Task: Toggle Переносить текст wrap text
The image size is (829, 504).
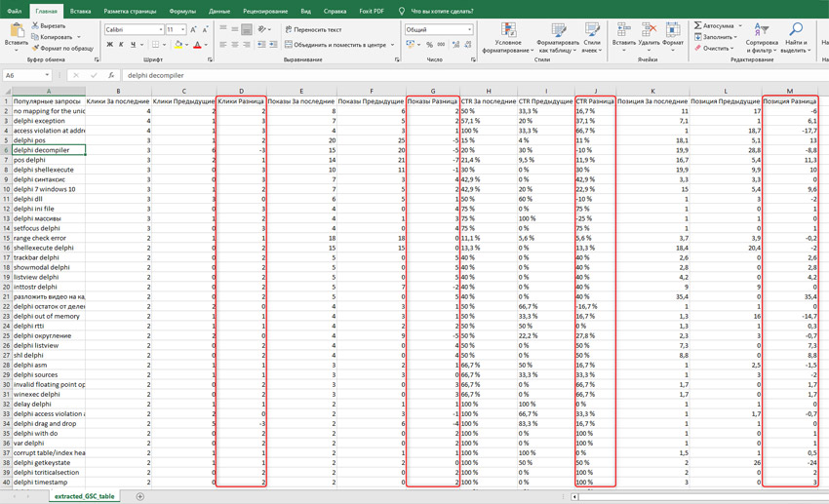Action: (x=313, y=29)
